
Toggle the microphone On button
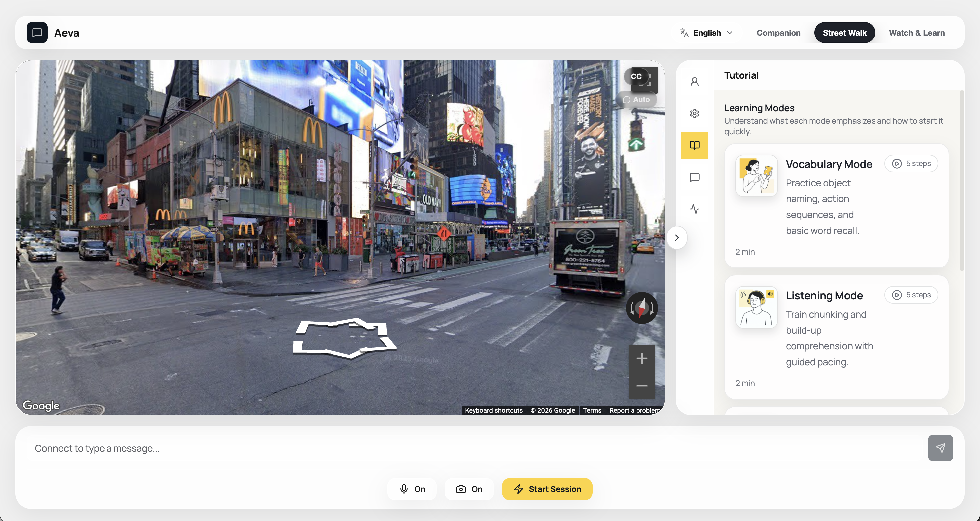coord(412,489)
